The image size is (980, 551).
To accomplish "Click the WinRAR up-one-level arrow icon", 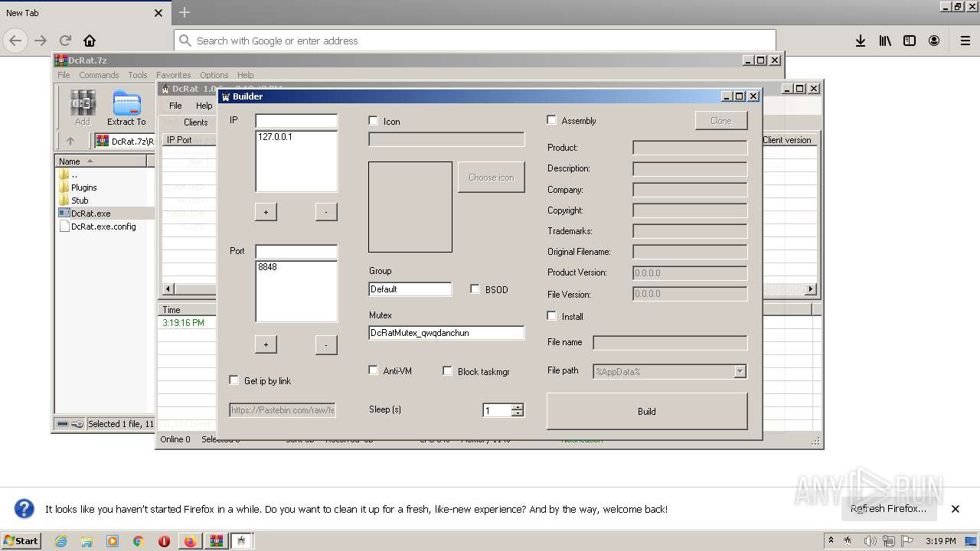I will [70, 141].
